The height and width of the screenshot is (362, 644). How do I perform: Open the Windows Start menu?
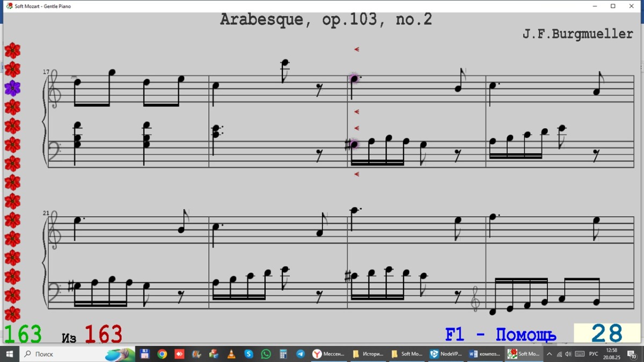point(9,354)
